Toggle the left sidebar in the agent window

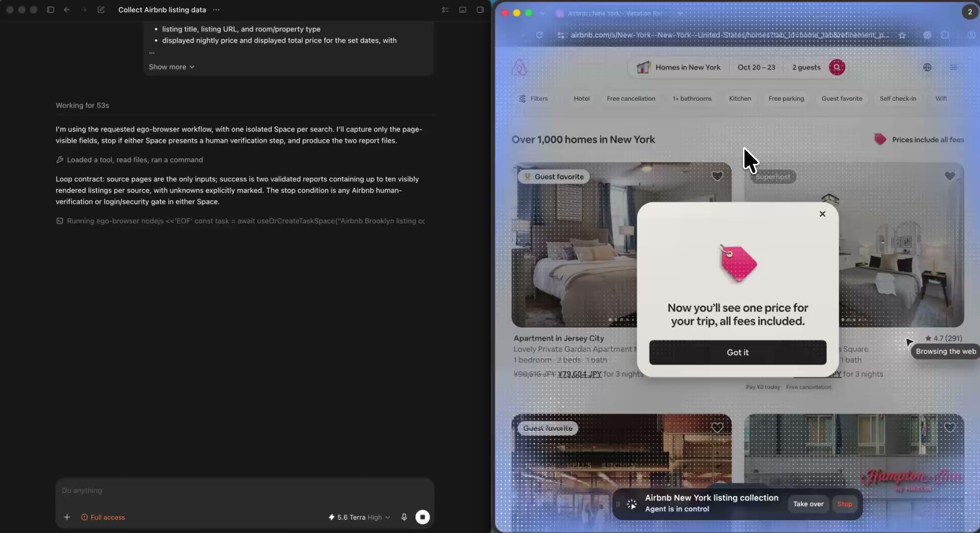50,10
